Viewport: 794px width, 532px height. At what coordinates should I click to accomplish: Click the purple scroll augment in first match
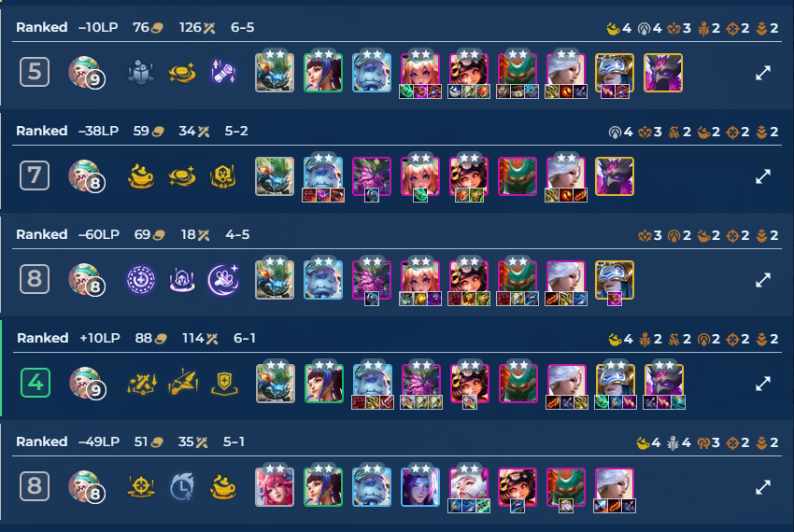pos(223,73)
